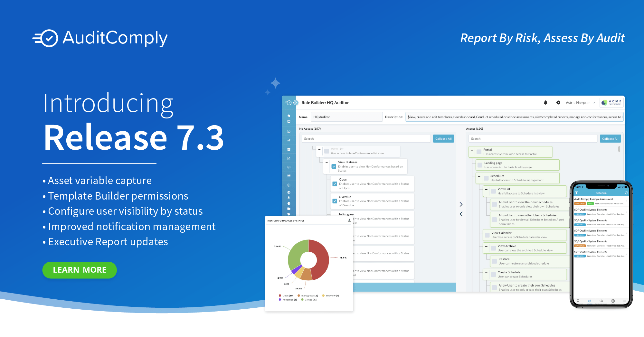644x337 pixels.
Task: Collapse the Create Schedule node
Action: click(x=486, y=273)
